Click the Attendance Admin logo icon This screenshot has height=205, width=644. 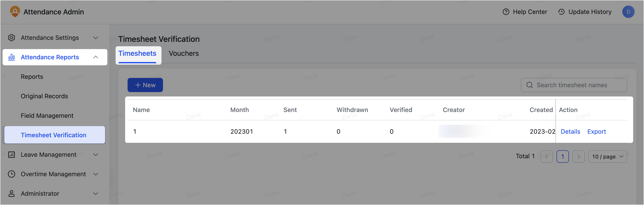point(15,11)
